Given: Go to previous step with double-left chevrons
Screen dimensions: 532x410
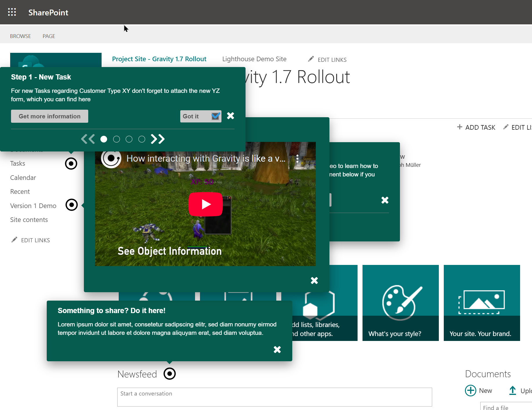Looking at the screenshot, I should [88, 139].
